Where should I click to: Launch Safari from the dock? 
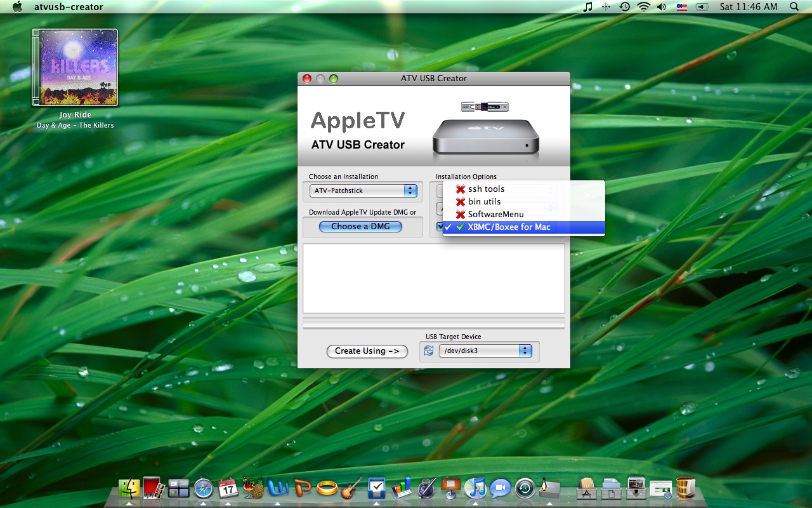click(x=204, y=488)
